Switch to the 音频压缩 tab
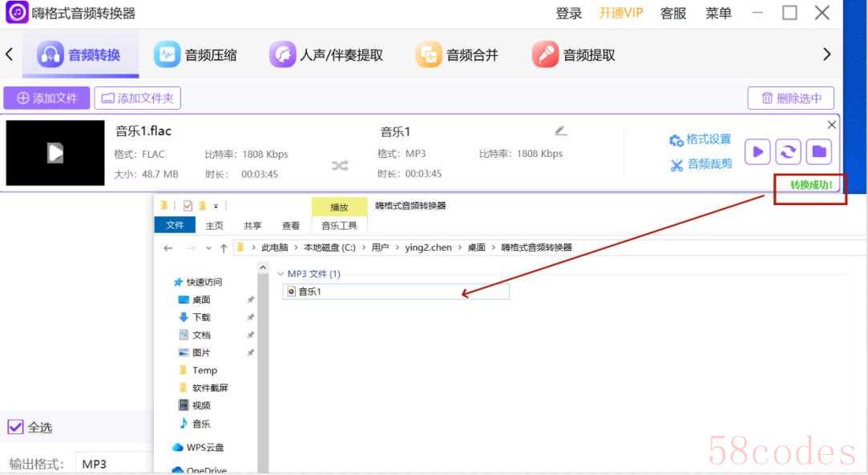Screen dimensions: 868x475 coord(196,55)
